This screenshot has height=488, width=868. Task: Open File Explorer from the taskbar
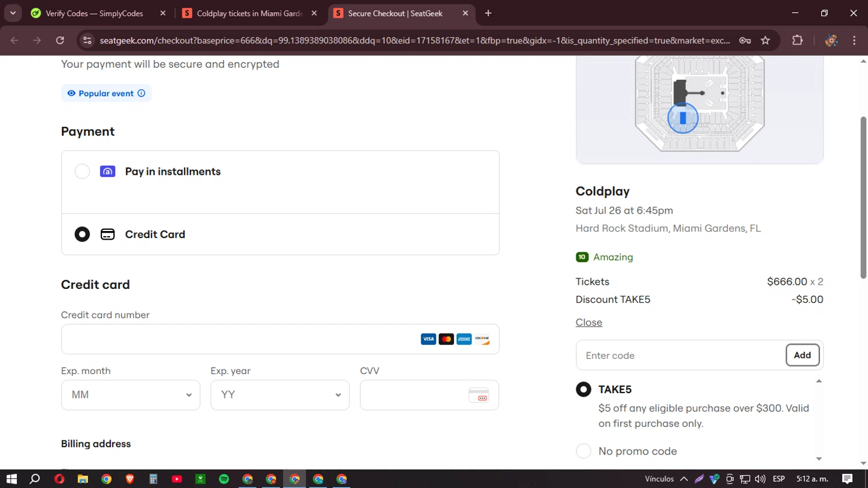click(83, 479)
